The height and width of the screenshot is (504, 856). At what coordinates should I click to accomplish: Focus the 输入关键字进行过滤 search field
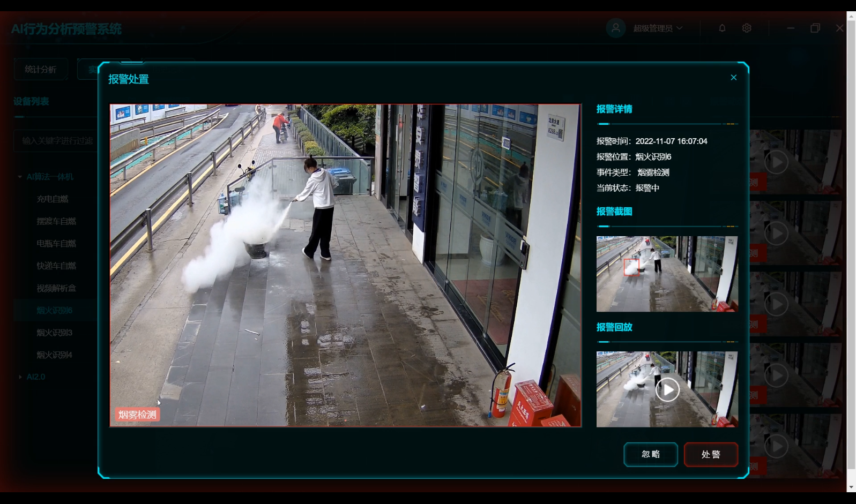[56, 141]
